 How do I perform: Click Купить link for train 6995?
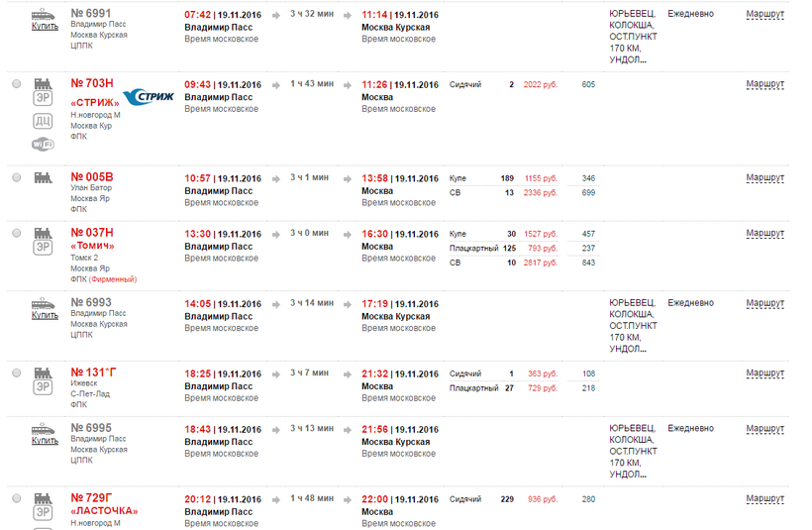pyautogui.click(x=45, y=441)
